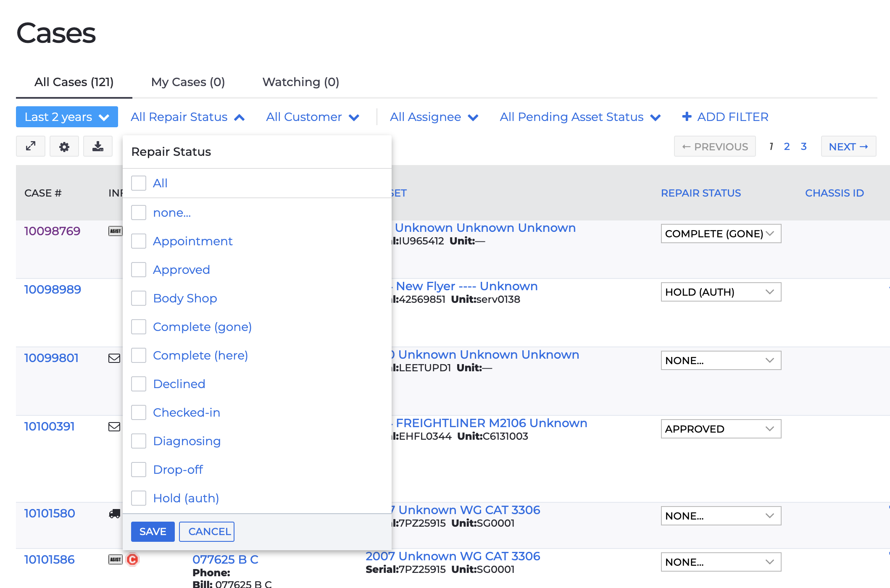Open case 10101580
This screenshot has height=588, width=890.
[50, 513]
